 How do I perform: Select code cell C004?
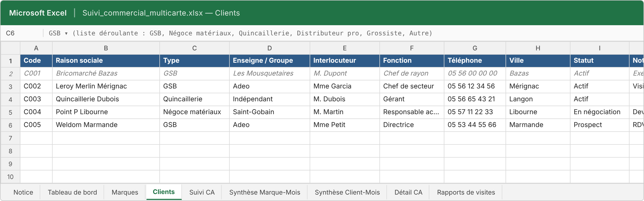pos(36,112)
